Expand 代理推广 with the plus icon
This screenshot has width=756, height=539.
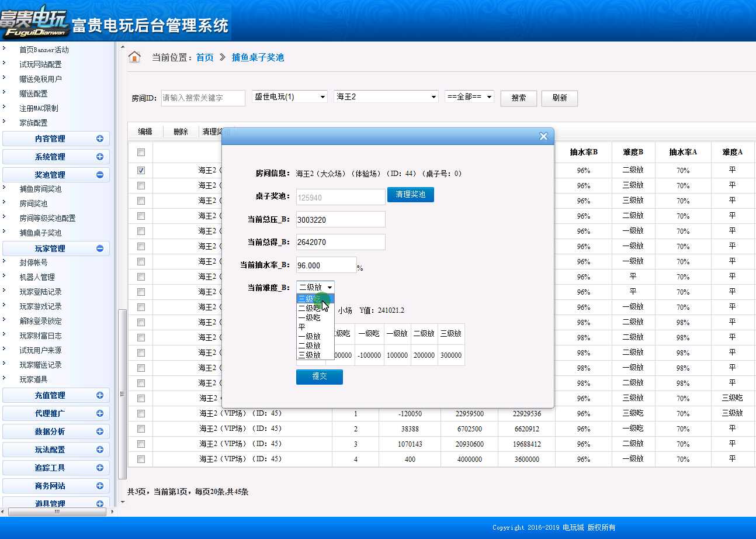pyautogui.click(x=100, y=413)
